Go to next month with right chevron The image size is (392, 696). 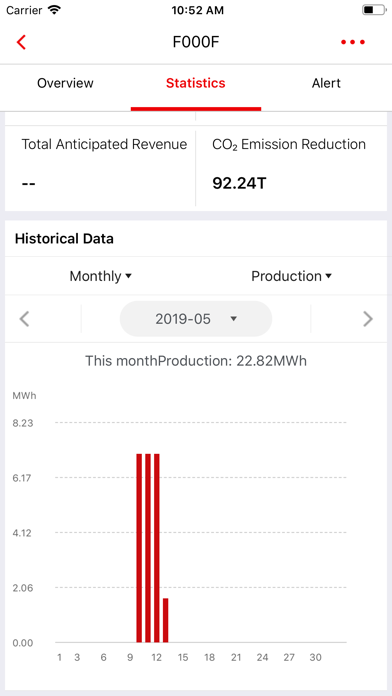pos(368,319)
